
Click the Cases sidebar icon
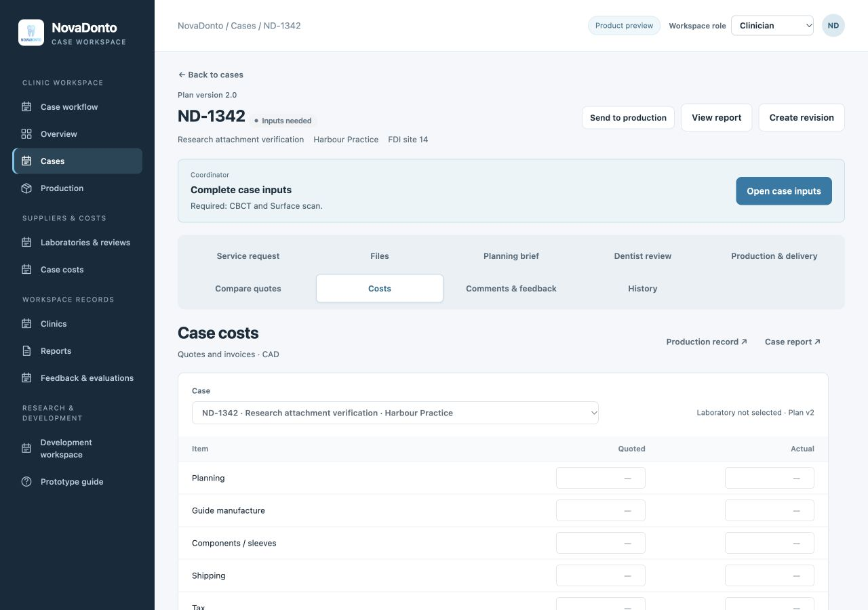[x=26, y=161]
